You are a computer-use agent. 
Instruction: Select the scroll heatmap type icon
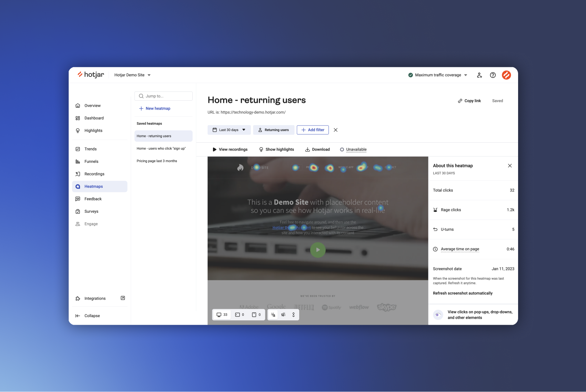[x=293, y=315]
